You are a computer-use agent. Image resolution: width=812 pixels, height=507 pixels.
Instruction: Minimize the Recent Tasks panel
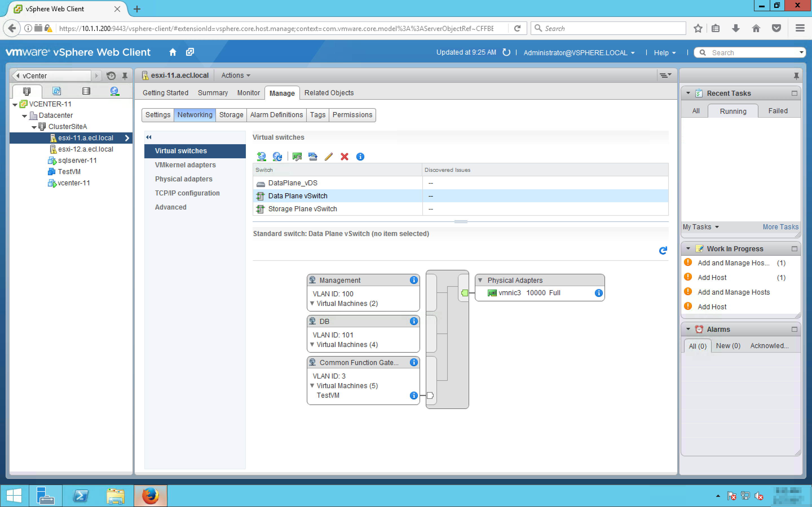[x=794, y=94]
